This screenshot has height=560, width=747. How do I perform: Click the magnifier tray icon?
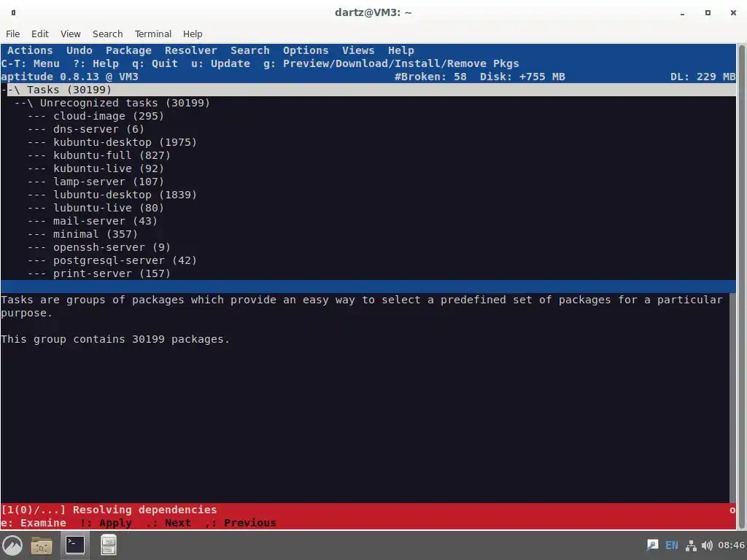652,545
